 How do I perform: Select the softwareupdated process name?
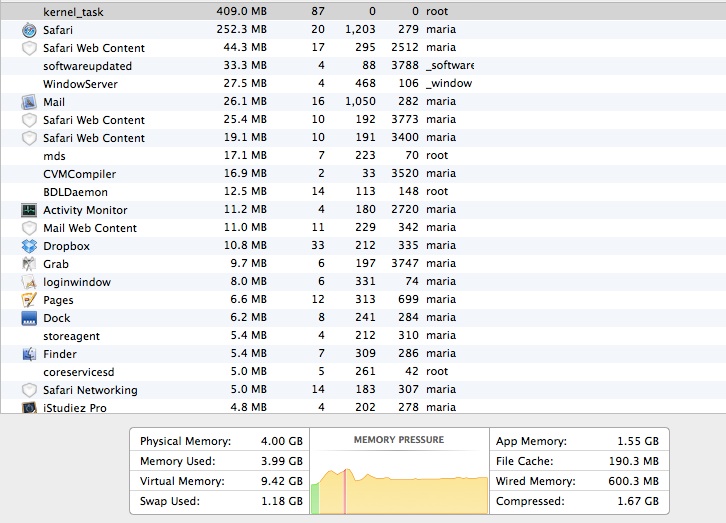pos(88,66)
